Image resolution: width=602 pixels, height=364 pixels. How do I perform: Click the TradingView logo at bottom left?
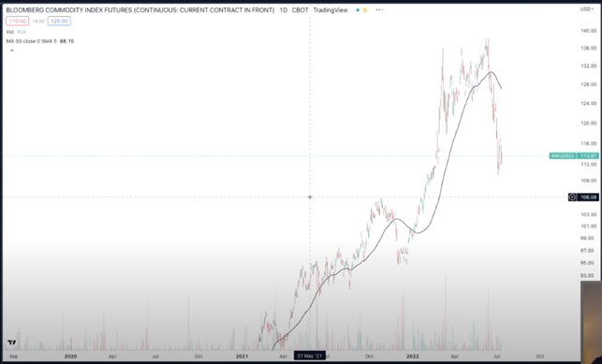point(12,342)
